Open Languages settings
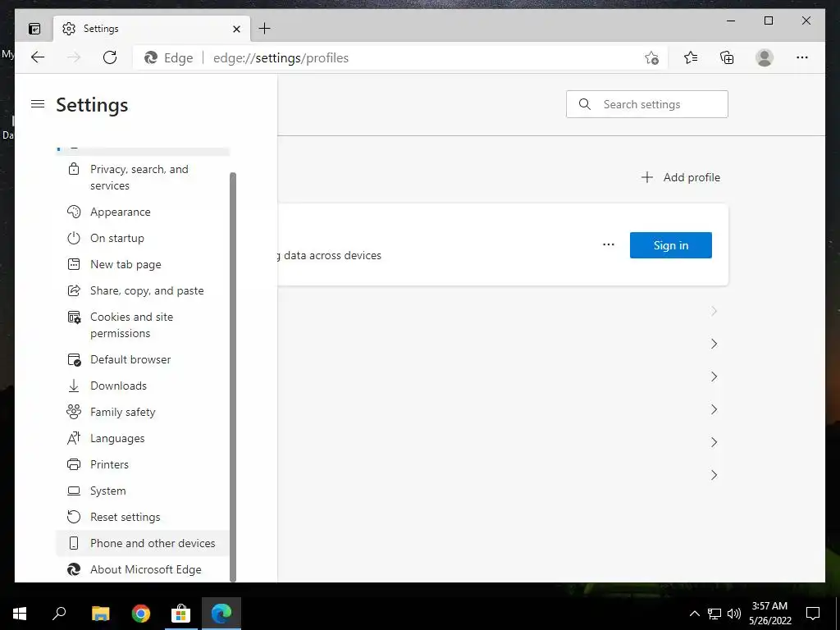Image resolution: width=840 pixels, height=630 pixels. pos(143,438)
